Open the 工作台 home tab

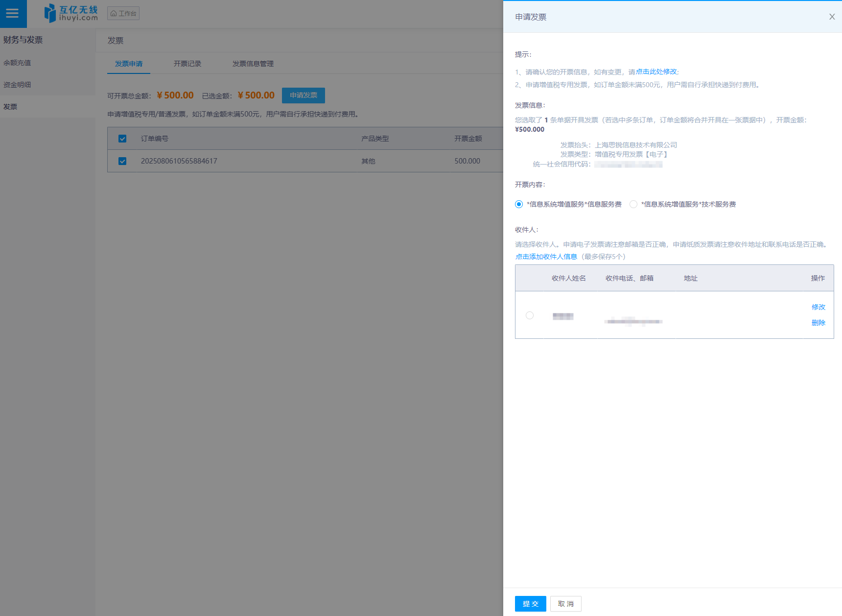(123, 13)
